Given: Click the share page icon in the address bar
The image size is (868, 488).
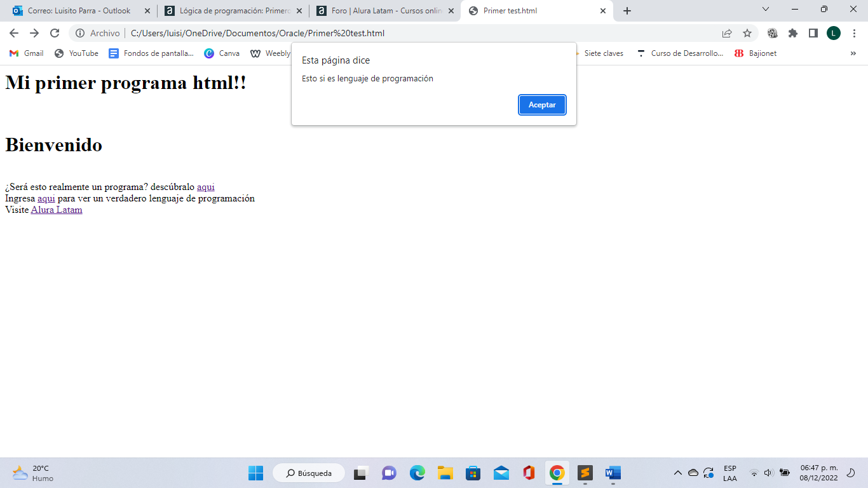Looking at the screenshot, I should tap(727, 33).
